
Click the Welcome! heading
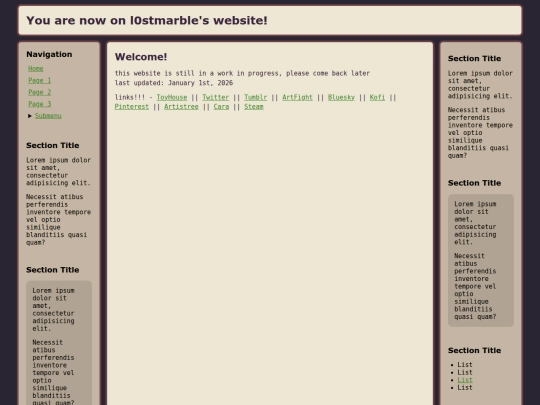(x=141, y=57)
